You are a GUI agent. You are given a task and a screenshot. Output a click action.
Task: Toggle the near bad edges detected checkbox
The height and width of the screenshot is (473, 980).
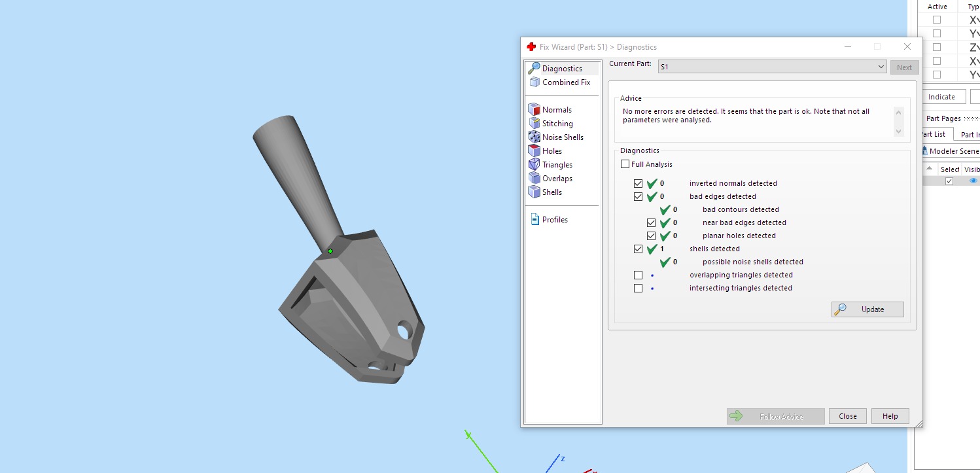click(x=652, y=222)
